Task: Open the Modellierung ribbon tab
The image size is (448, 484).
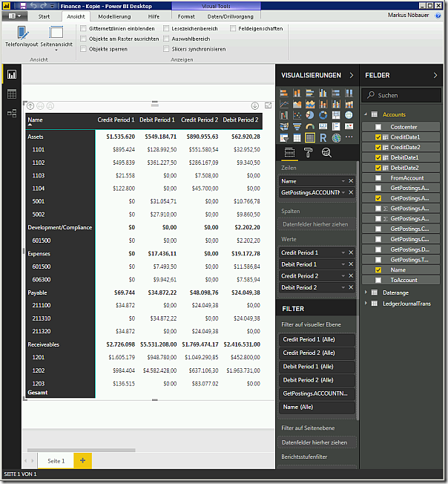Action: [114, 16]
